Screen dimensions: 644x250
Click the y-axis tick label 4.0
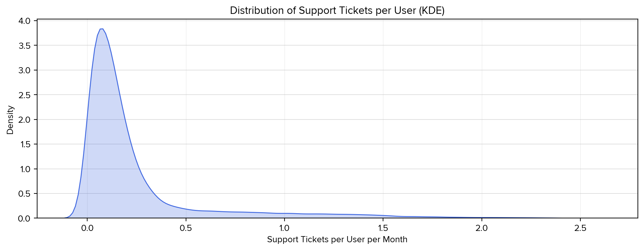click(25, 21)
